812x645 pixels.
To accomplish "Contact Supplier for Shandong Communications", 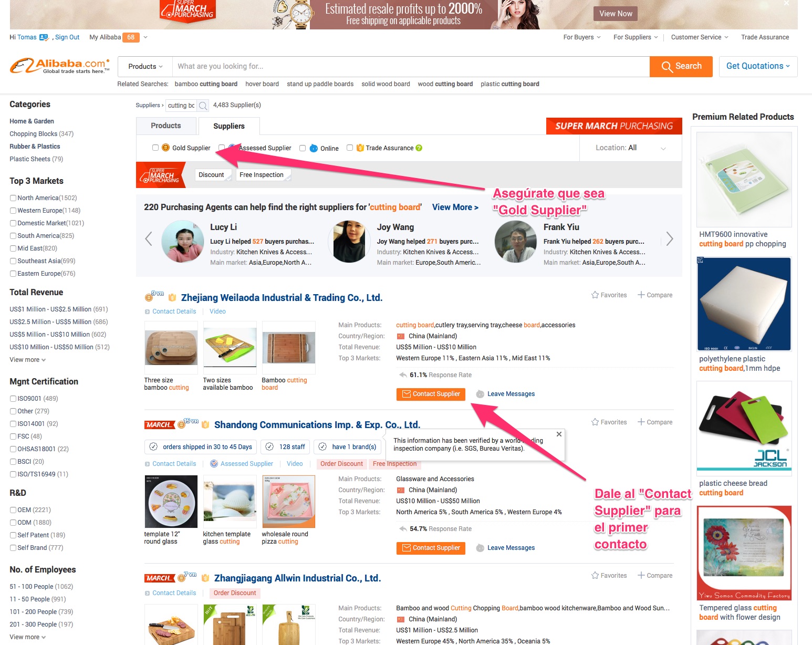I will click(x=431, y=548).
